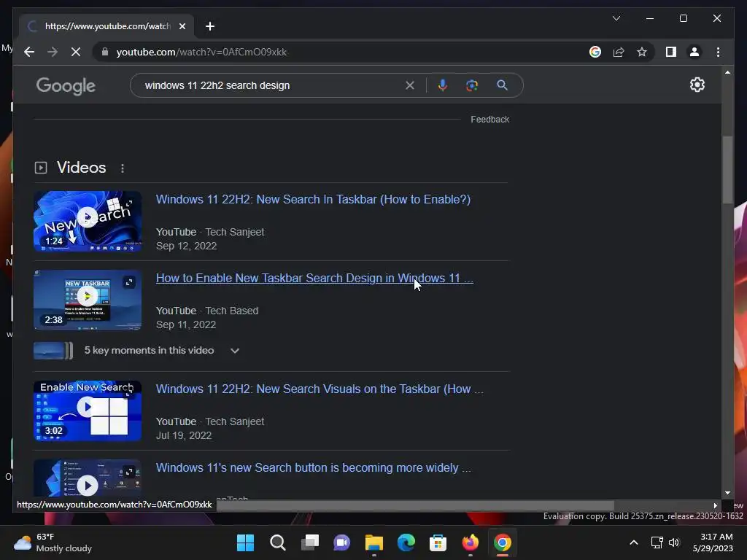Viewport: 747px width, 560px height.
Task: Click the horizontal scrollbar thumb
Action: pos(415,505)
